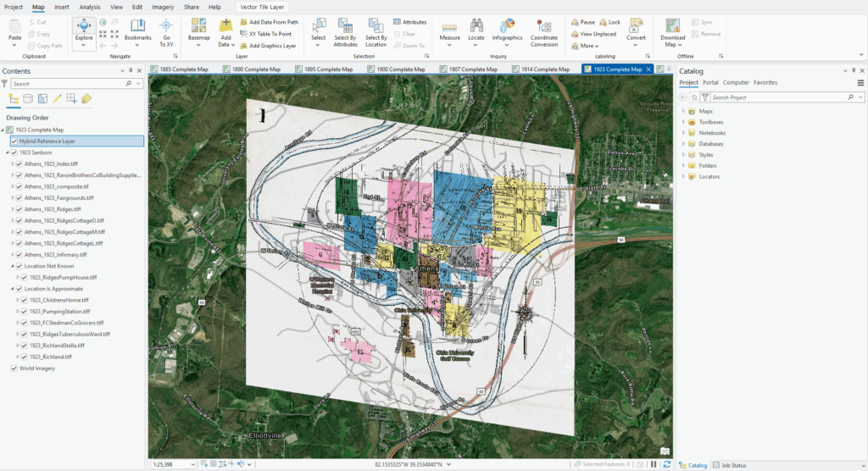868x471 pixels.
Task: Uncheck 1923_ChildrensHome.tiff layer
Action: [x=25, y=300]
